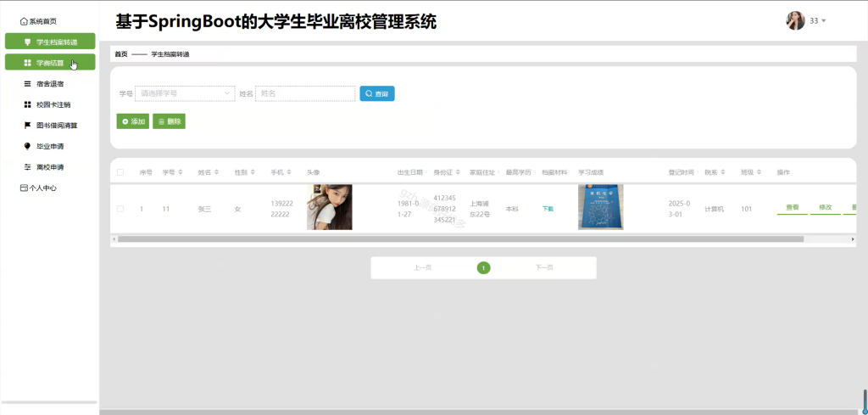The width and height of the screenshot is (868, 415).
Task: Click the 2025-03-01 registration date cell
Action: pos(680,209)
